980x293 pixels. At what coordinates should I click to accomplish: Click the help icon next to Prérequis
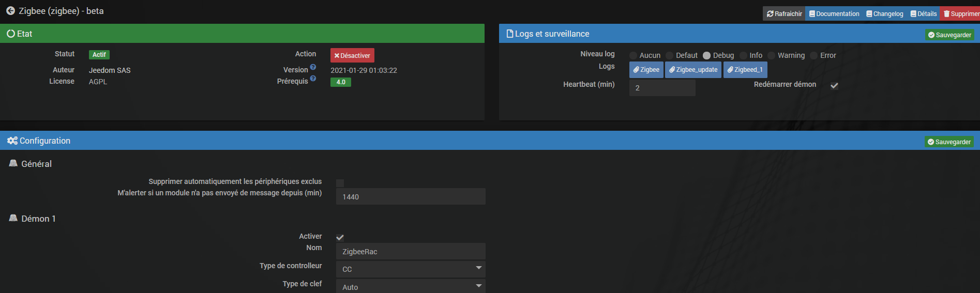point(313,79)
